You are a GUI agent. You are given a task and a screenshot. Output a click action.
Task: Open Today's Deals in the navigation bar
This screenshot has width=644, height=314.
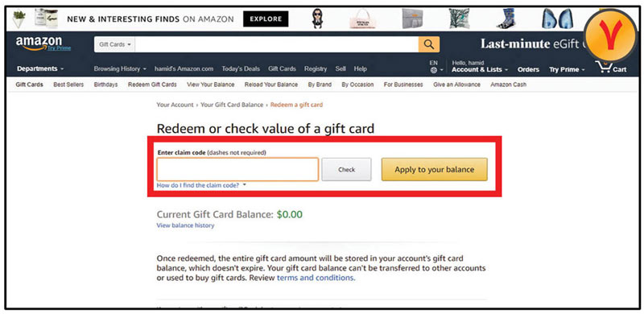[x=241, y=68]
